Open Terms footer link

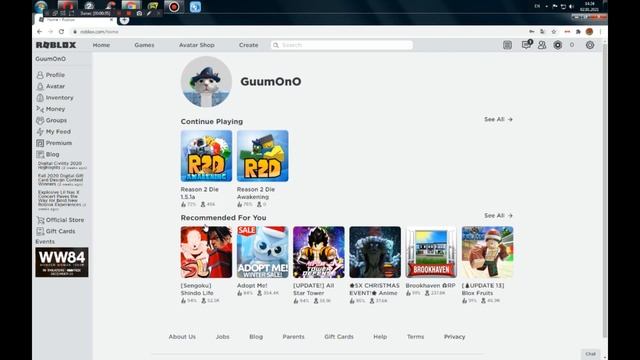(416, 337)
